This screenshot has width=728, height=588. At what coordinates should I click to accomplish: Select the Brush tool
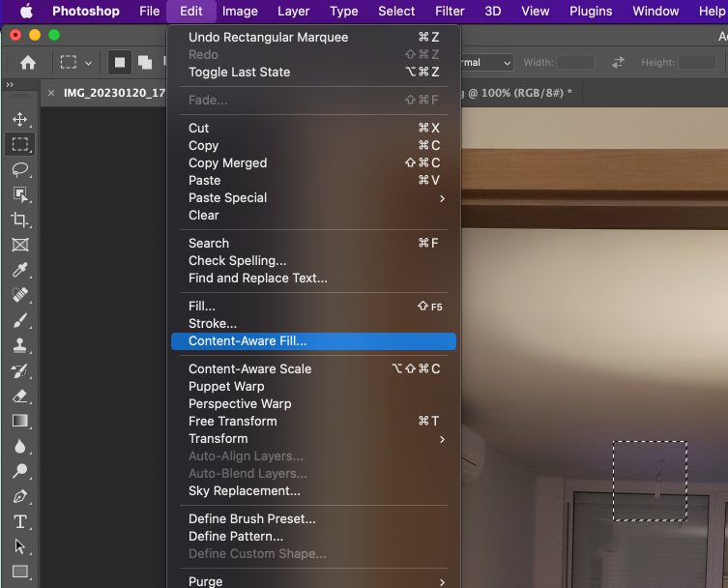[x=19, y=320]
